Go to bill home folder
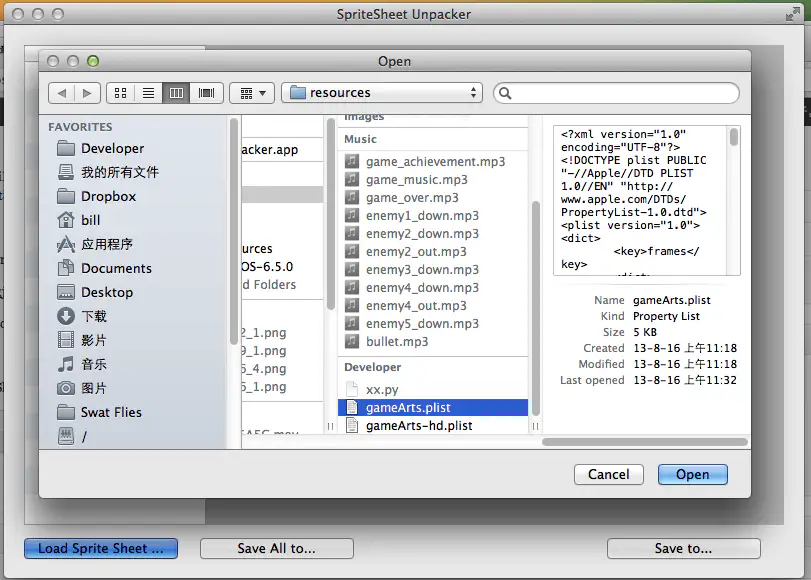Screen dimensions: 811x580 pos(91,220)
